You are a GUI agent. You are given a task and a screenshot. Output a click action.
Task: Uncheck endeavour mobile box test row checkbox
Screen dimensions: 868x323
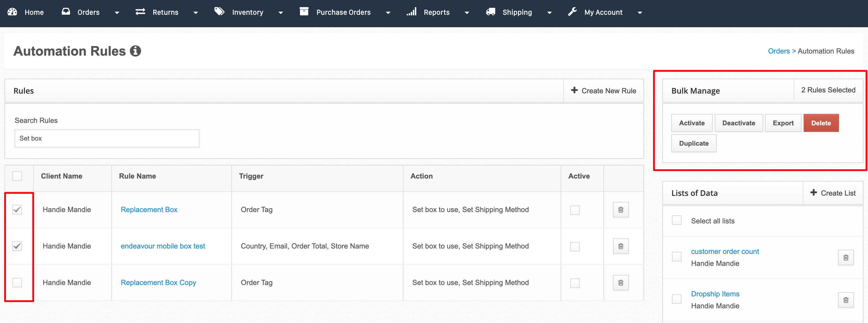pyautogui.click(x=17, y=246)
